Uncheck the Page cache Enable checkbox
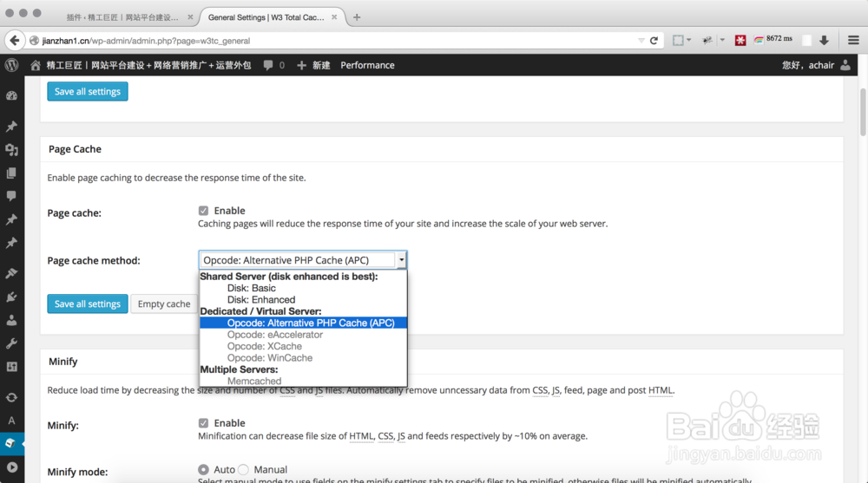The image size is (868, 483). [203, 211]
